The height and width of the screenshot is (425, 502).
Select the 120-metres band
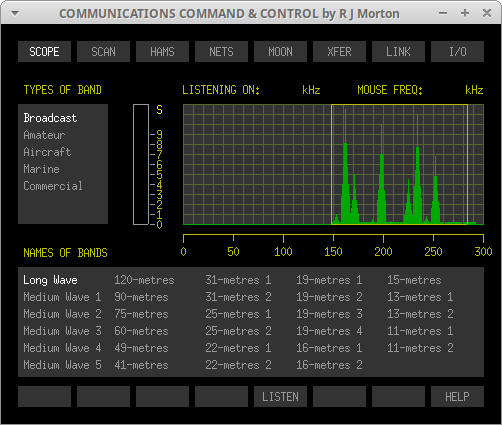[x=144, y=280]
